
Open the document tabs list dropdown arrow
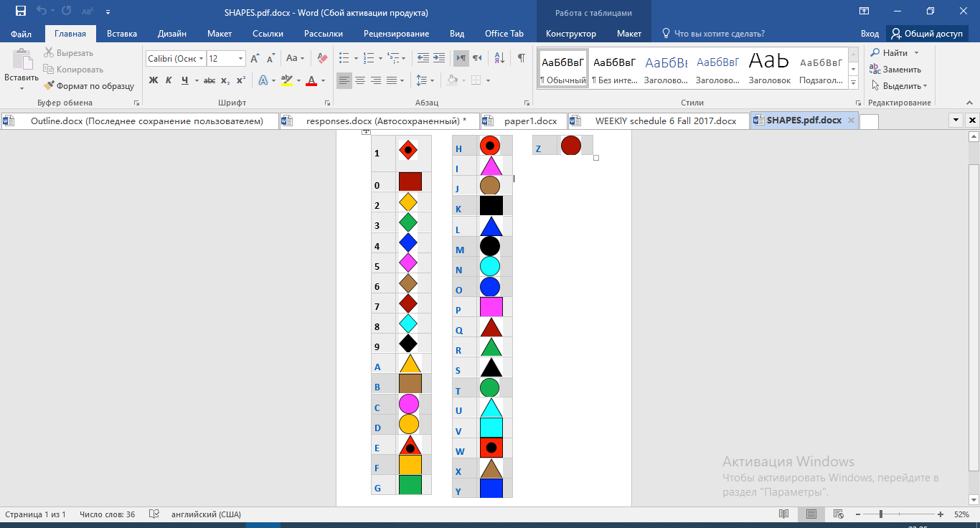pos(956,121)
